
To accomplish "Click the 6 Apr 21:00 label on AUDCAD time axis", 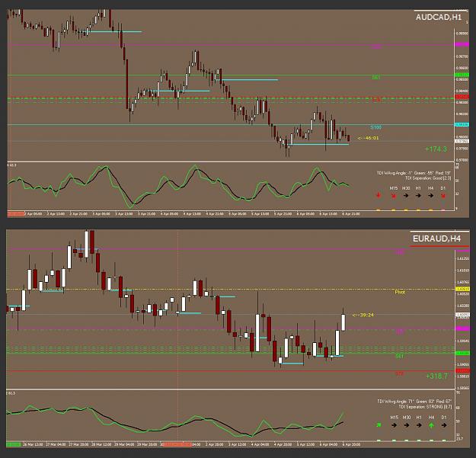I will 351,214.
